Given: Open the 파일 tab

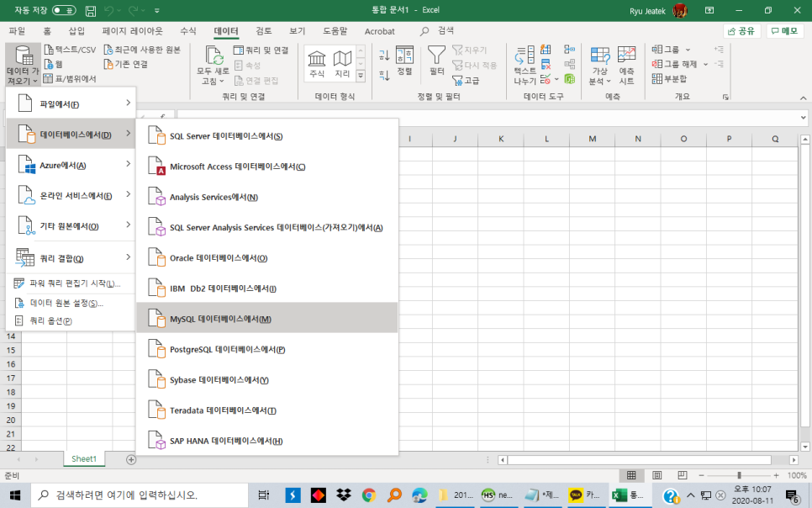Looking at the screenshot, I should [17, 31].
